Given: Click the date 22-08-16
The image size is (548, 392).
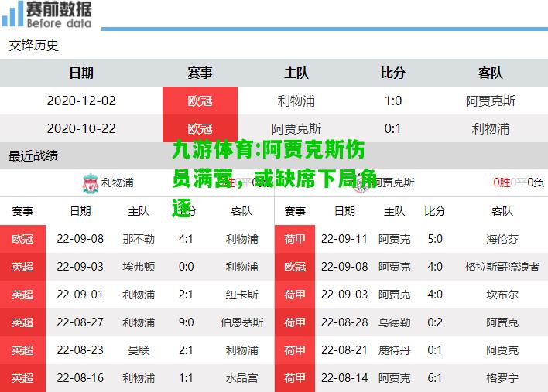Looking at the screenshot, I should pyautogui.click(x=80, y=378).
